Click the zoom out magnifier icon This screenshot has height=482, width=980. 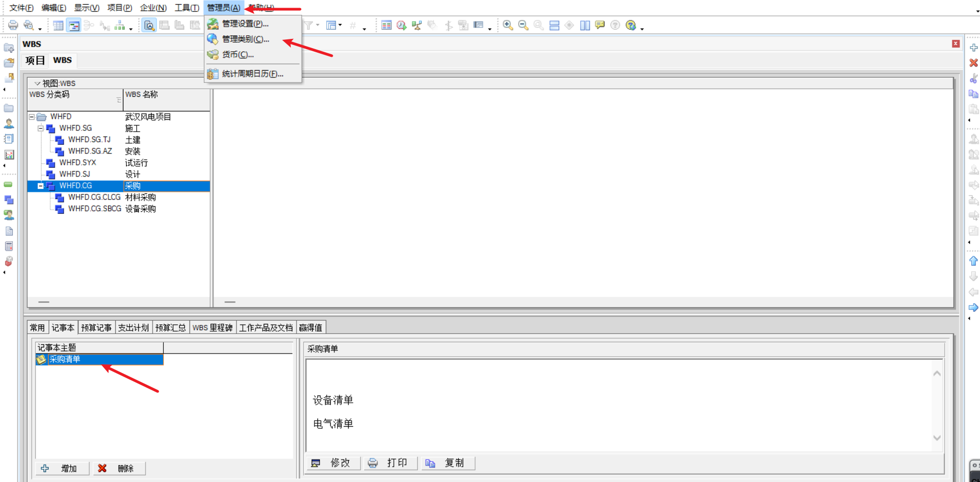[x=523, y=25]
